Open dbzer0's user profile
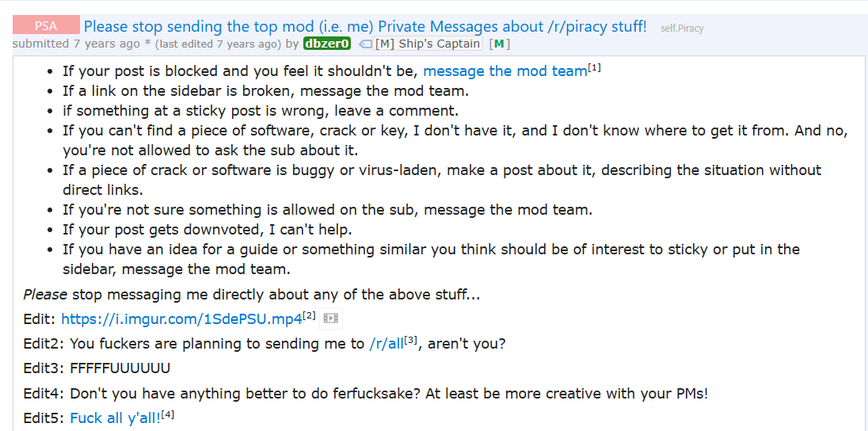The height and width of the screenshot is (431, 868). (x=327, y=44)
